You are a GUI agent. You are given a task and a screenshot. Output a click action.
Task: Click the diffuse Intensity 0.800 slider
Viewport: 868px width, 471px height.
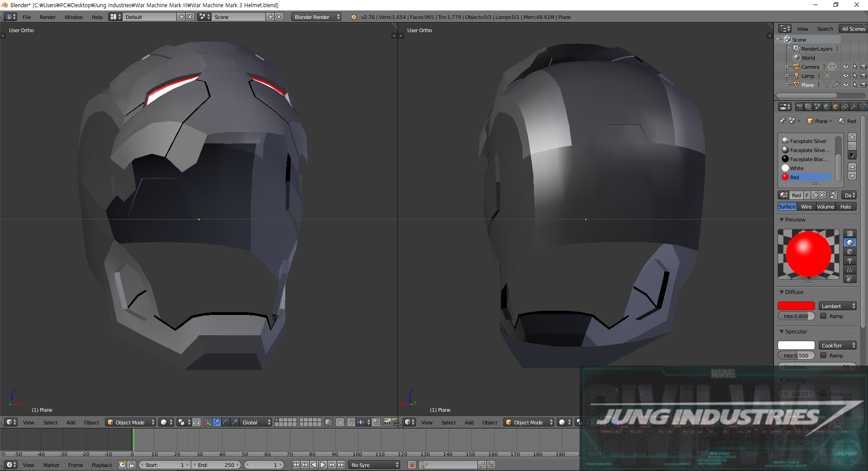point(796,316)
